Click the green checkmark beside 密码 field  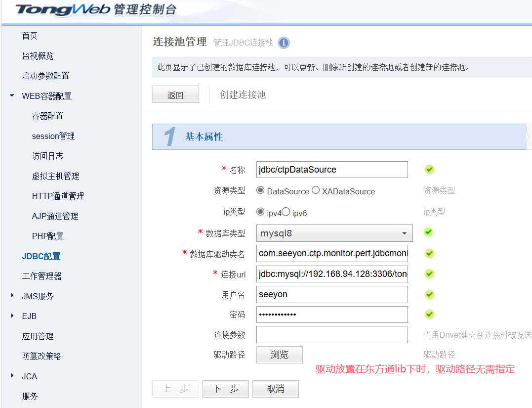pos(429,314)
